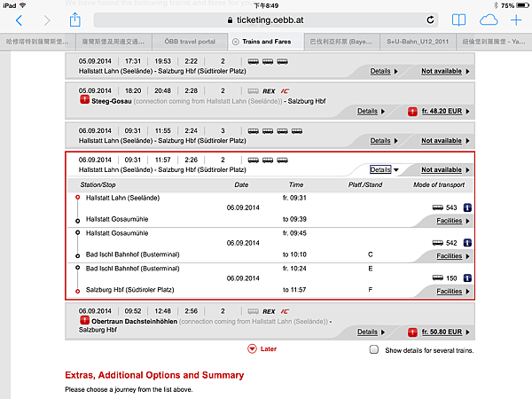
Task: Click red warning icon beside Steeg-Gosau
Action: [84, 99]
